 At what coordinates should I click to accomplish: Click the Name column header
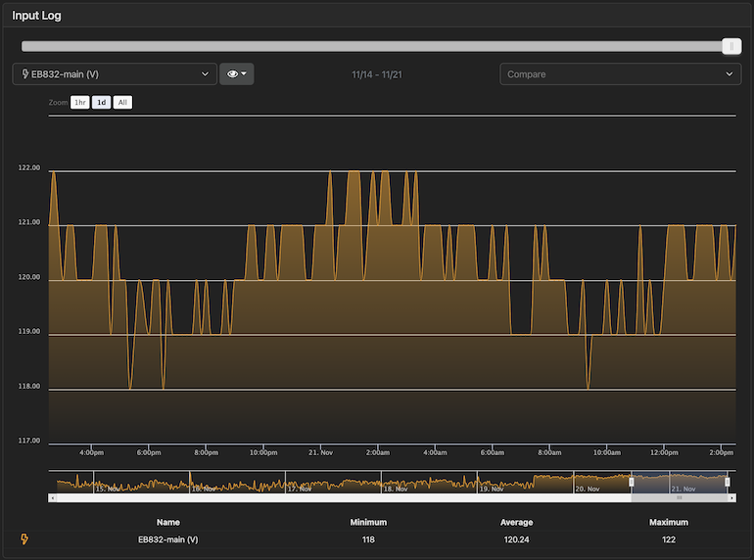pyautogui.click(x=167, y=522)
